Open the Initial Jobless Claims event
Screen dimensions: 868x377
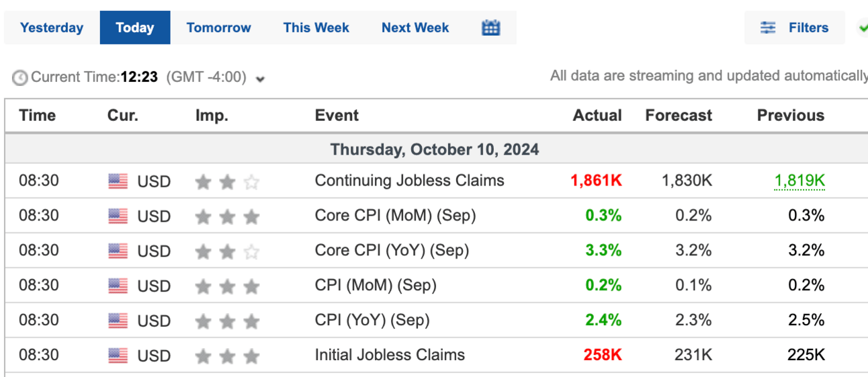(x=390, y=355)
